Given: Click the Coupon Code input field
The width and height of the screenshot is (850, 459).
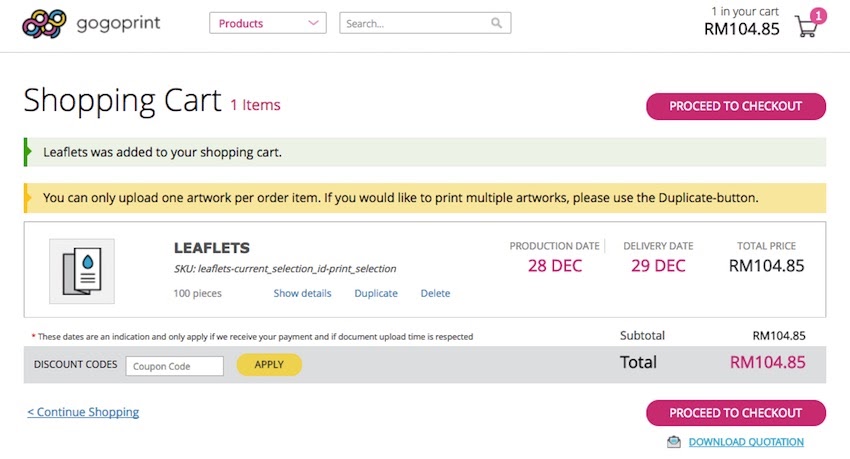Looking at the screenshot, I should coord(175,366).
